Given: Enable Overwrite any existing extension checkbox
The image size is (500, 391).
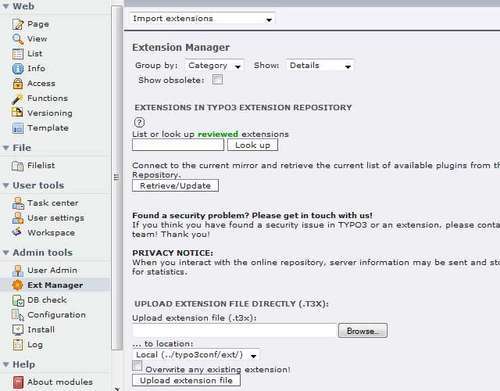Looking at the screenshot, I should (137, 366).
